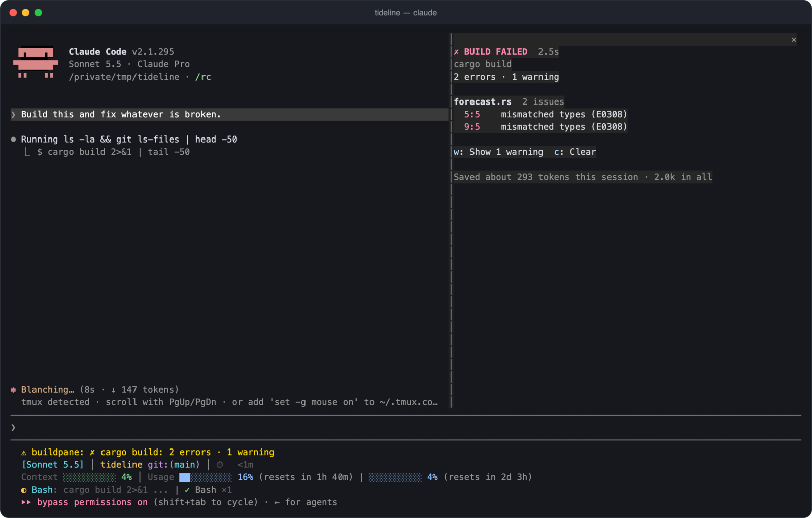Click 'Saved about 293 tokens this session' text
The image size is (812, 518).
(546, 177)
